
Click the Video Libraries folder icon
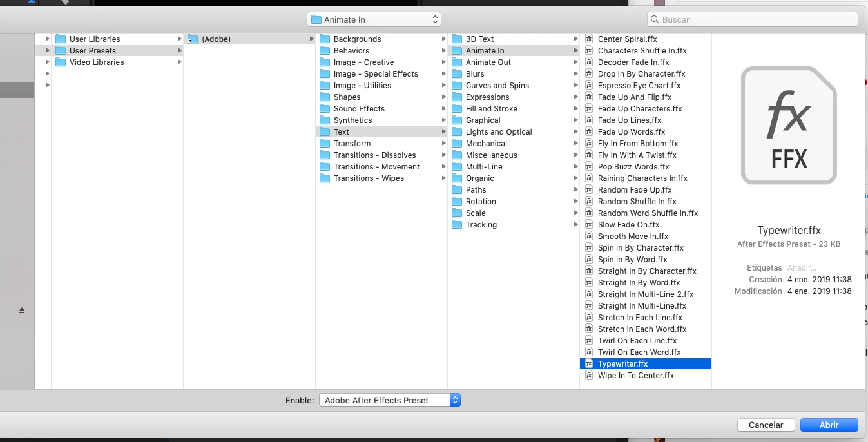point(61,62)
